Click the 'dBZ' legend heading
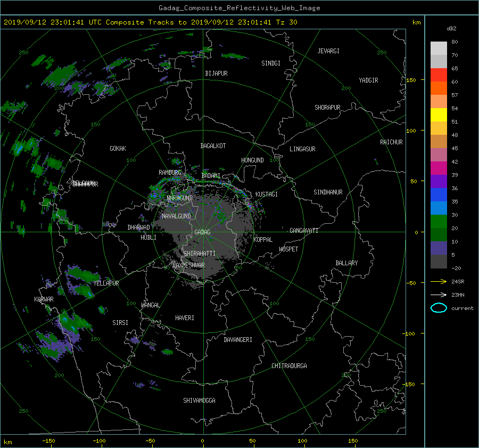 (x=451, y=29)
